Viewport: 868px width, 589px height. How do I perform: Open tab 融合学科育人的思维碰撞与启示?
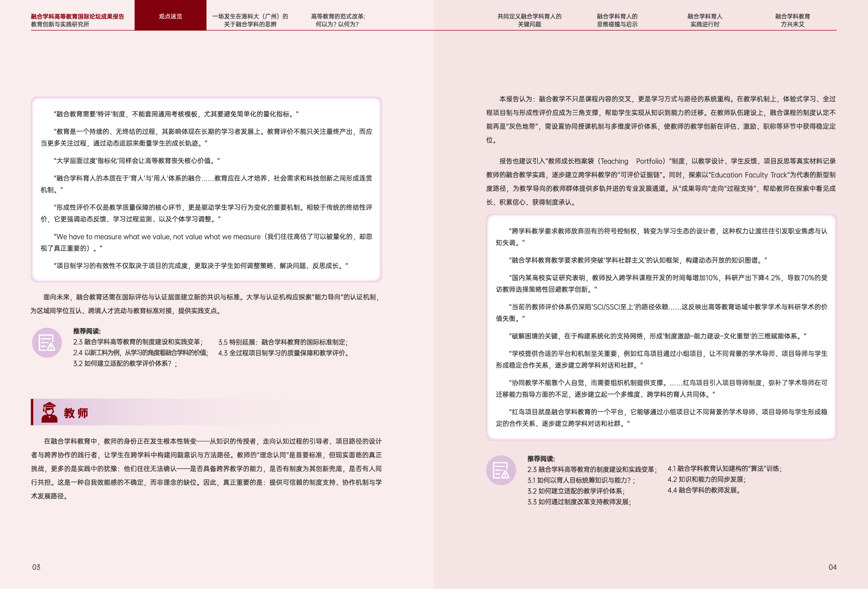click(x=617, y=20)
